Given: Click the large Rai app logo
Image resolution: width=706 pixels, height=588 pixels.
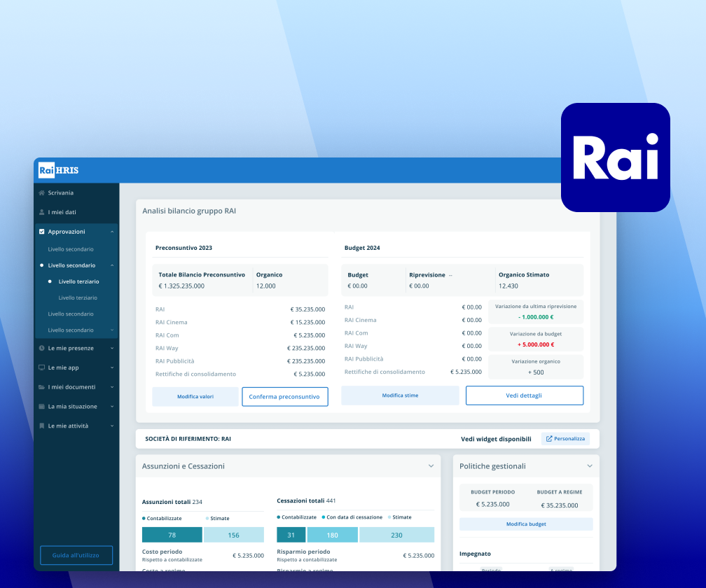Looking at the screenshot, I should pos(616,157).
